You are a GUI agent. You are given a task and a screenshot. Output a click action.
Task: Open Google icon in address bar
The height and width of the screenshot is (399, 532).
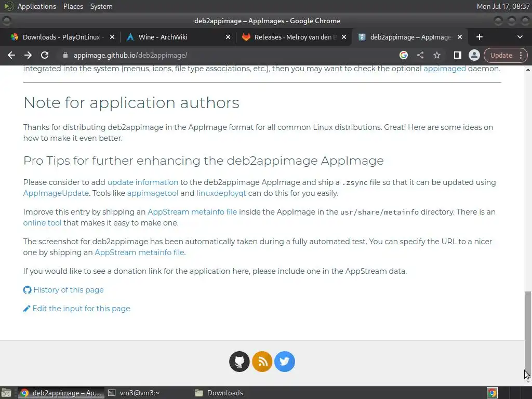coord(403,55)
